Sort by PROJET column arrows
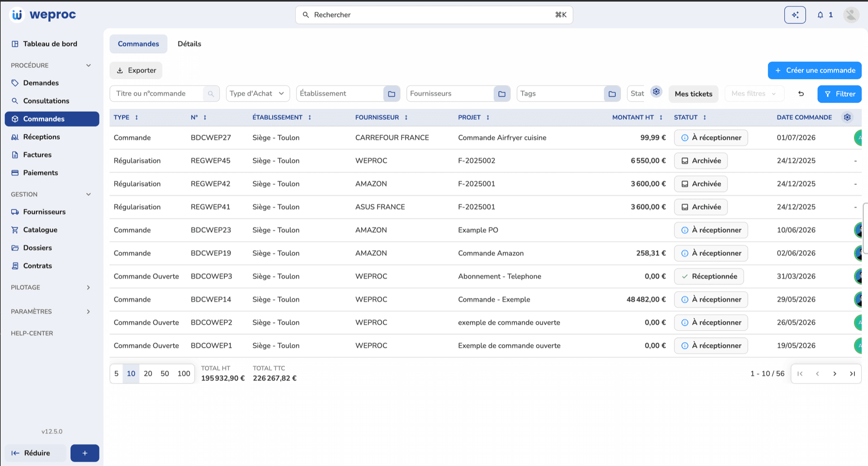Image resolution: width=868 pixels, height=466 pixels. tap(488, 118)
